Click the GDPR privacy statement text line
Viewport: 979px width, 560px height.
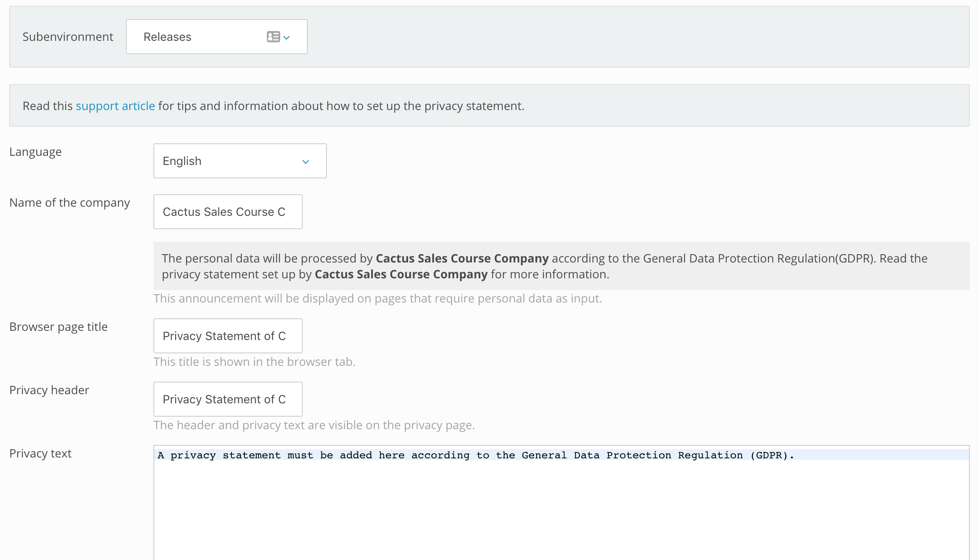475,455
